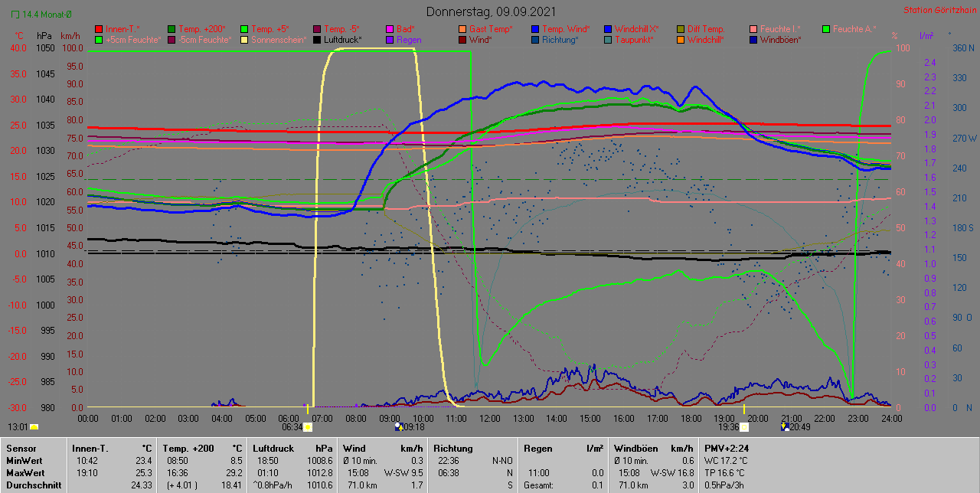980x493 pixels.
Task: Click the magenta Bad color swatch
Action: coord(390,29)
